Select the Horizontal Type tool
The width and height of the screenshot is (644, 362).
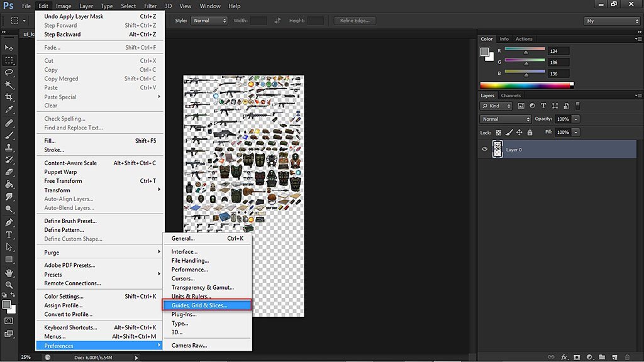point(9,234)
